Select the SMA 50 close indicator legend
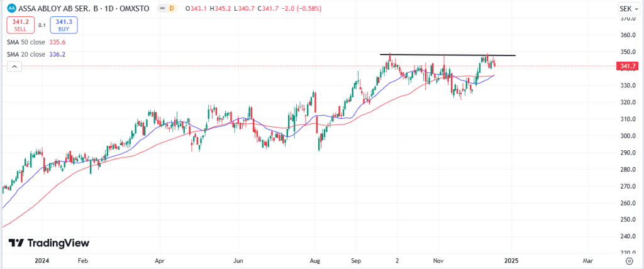The image size is (644, 269). 27,42
